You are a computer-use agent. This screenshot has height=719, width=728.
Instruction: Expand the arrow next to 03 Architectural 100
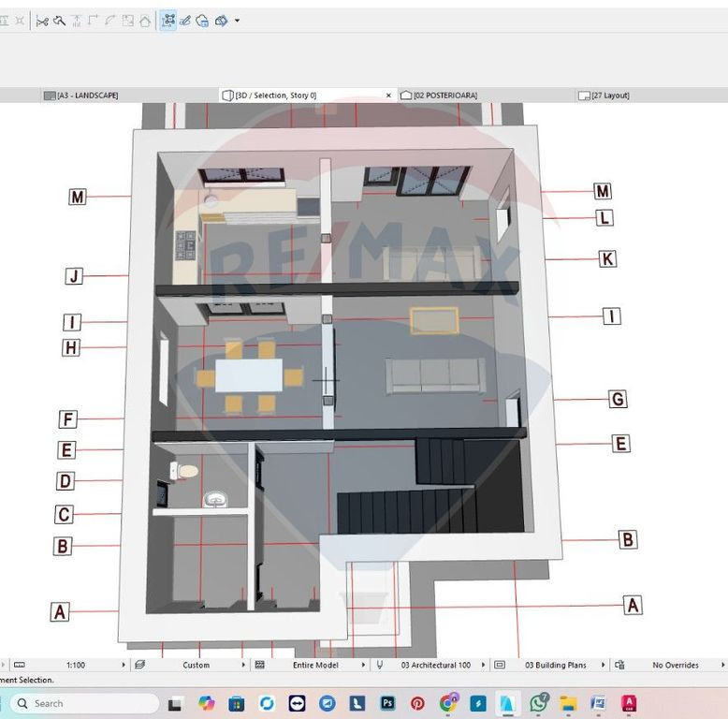pos(484,665)
